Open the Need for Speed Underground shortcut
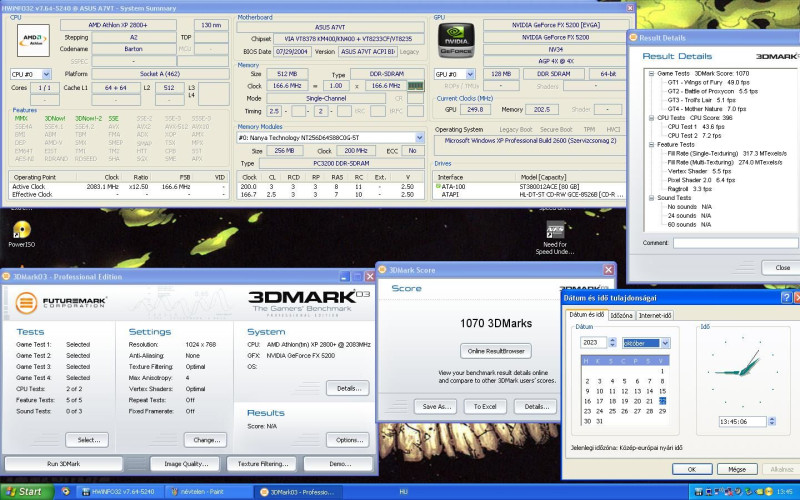Viewport: 800px width, 500px height. [555, 238]
